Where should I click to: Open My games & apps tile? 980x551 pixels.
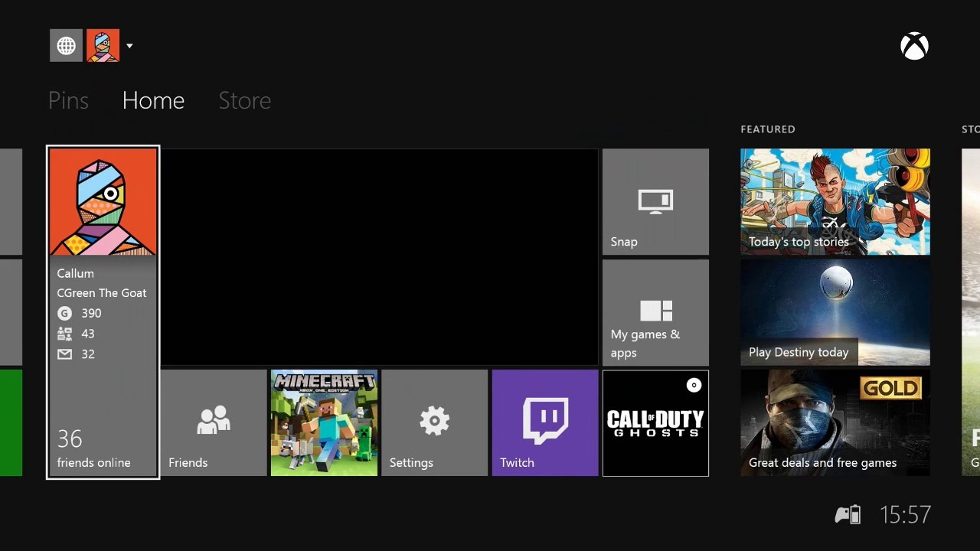[655, 312]
